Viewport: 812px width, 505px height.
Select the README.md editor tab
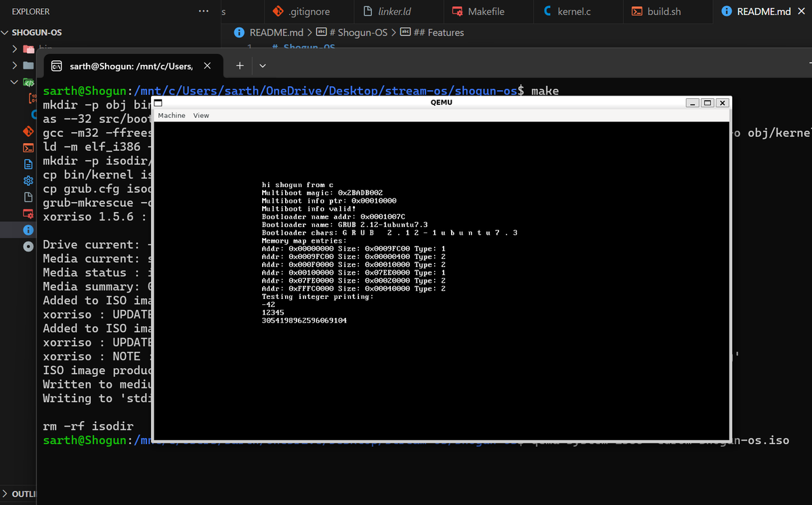763,12
